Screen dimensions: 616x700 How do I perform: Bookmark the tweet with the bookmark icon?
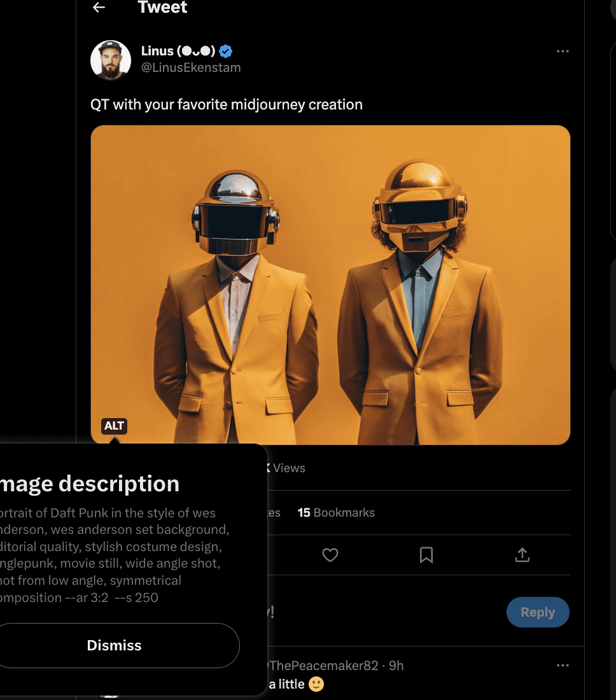pyautogui.click(x=426, y=555)
